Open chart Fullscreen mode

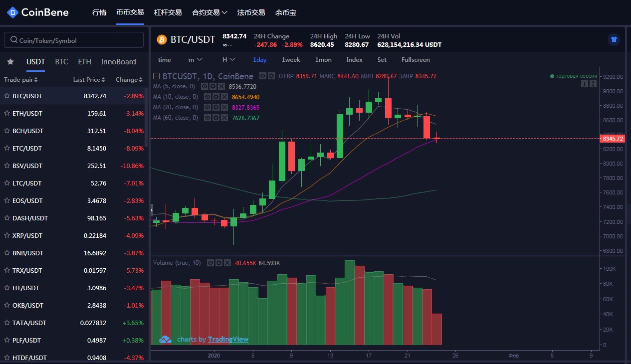(x=416, y=59)
